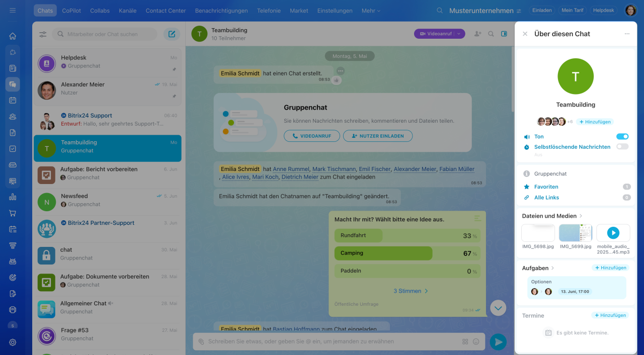Click the Anne Rummel user link
The width and height of the screenshot is (644, 355).
[x=291, y=169]
